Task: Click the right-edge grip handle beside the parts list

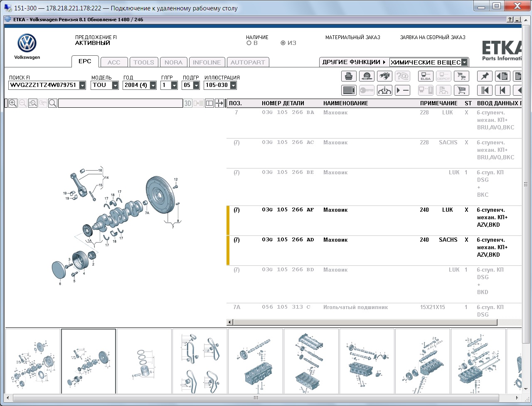Action: [526, 184]
